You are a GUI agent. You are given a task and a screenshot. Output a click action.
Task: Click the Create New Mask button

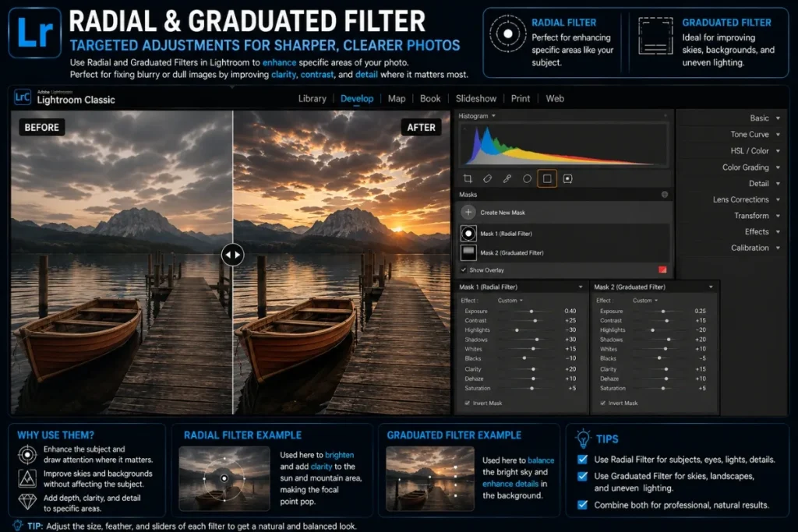click(x=565, y=212)
